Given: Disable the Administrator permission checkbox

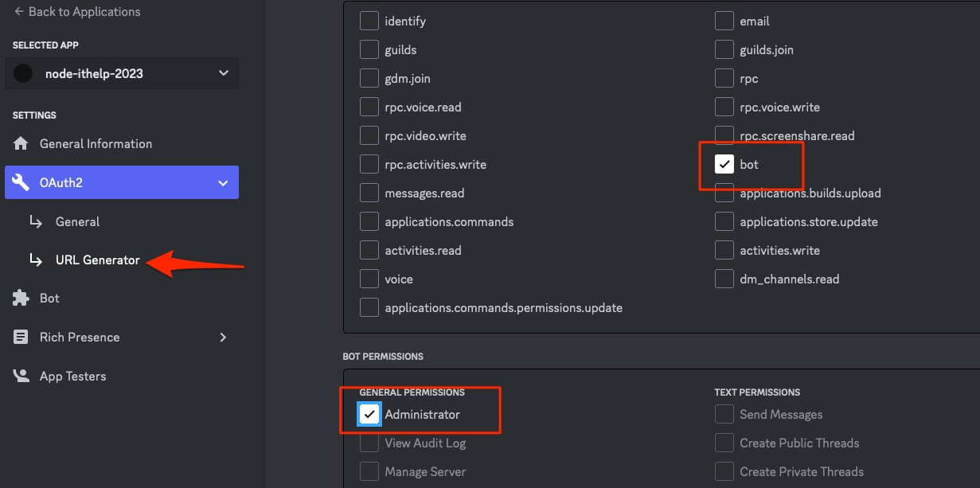Looking at the screenshot, I should [369, 415].
